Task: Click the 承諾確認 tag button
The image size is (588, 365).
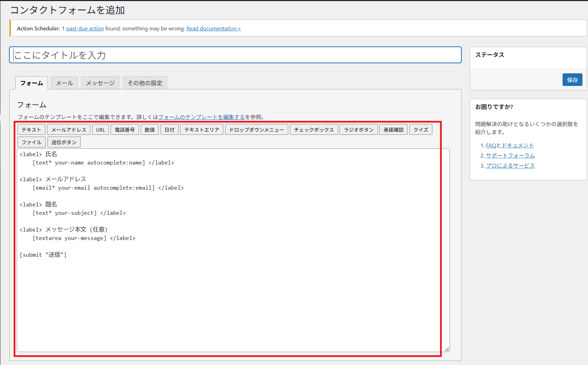Action: tap(393, 130)
